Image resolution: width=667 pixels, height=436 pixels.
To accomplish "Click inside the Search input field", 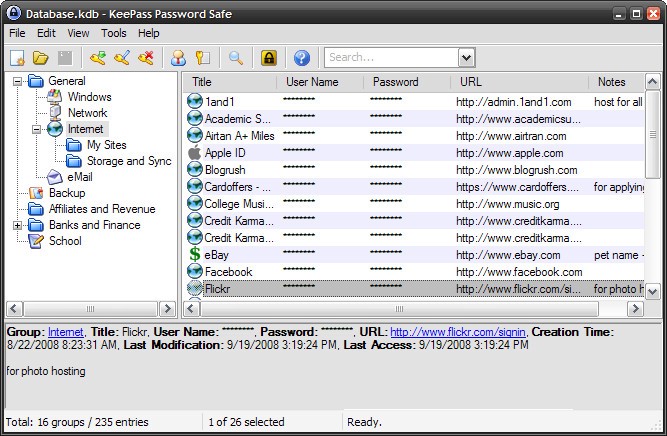I will (x=390, y=58).
